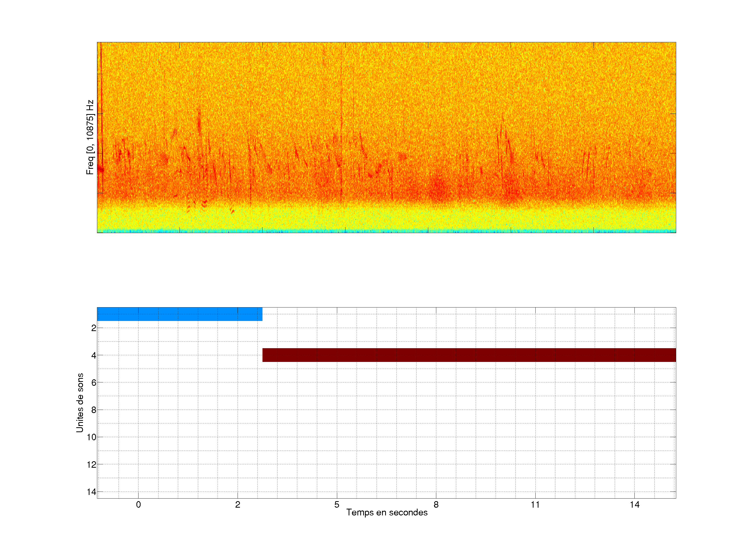Screen dimensions: 747x560
Task: Click the x-axis tick label '11'
Action: click(x=535, y=505)
